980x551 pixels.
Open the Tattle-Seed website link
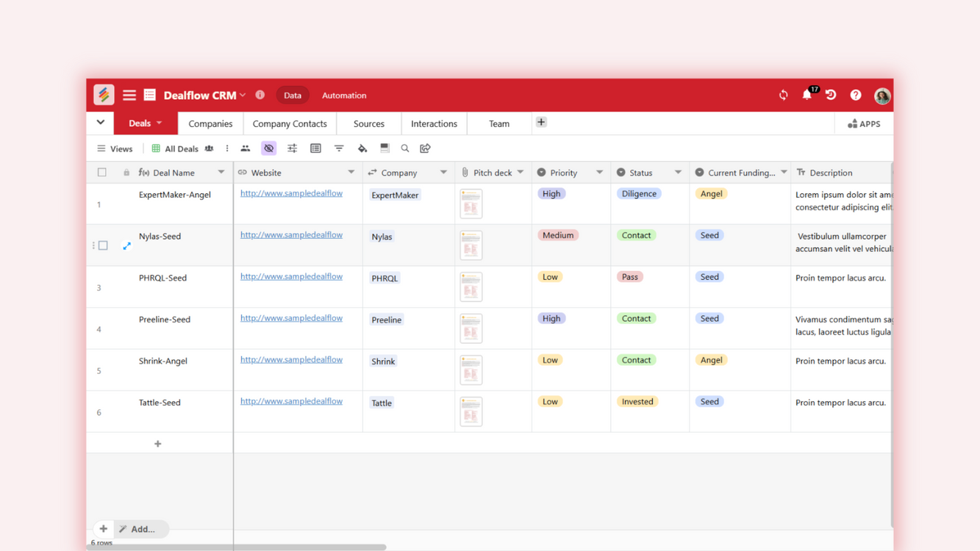coord(291,401)
